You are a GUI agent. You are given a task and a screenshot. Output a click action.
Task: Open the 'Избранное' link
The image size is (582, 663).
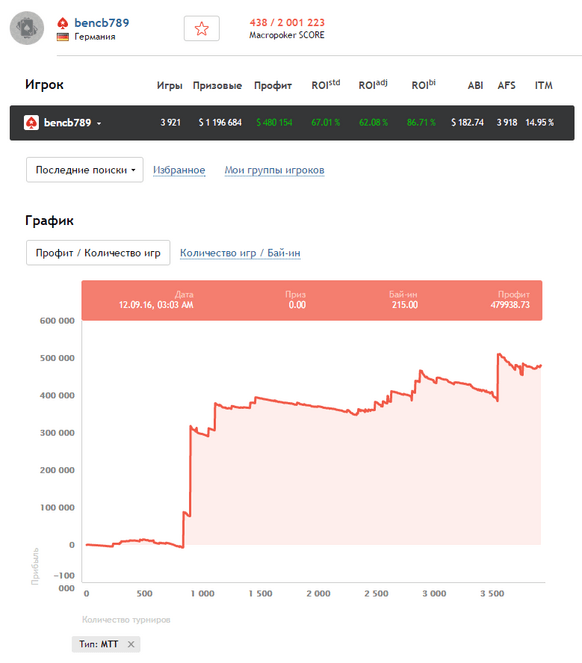click(179, 170)
